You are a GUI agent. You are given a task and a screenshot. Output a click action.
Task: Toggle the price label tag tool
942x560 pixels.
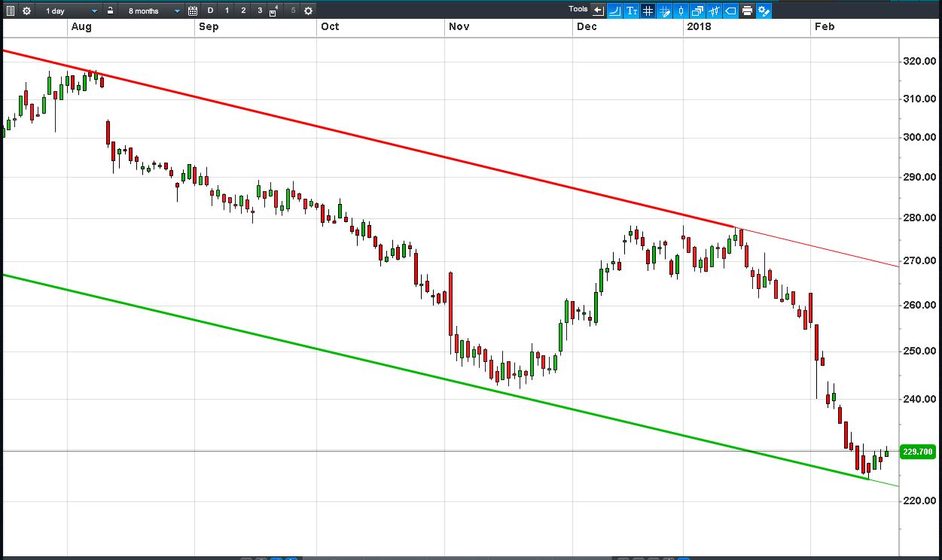[730, 11]
